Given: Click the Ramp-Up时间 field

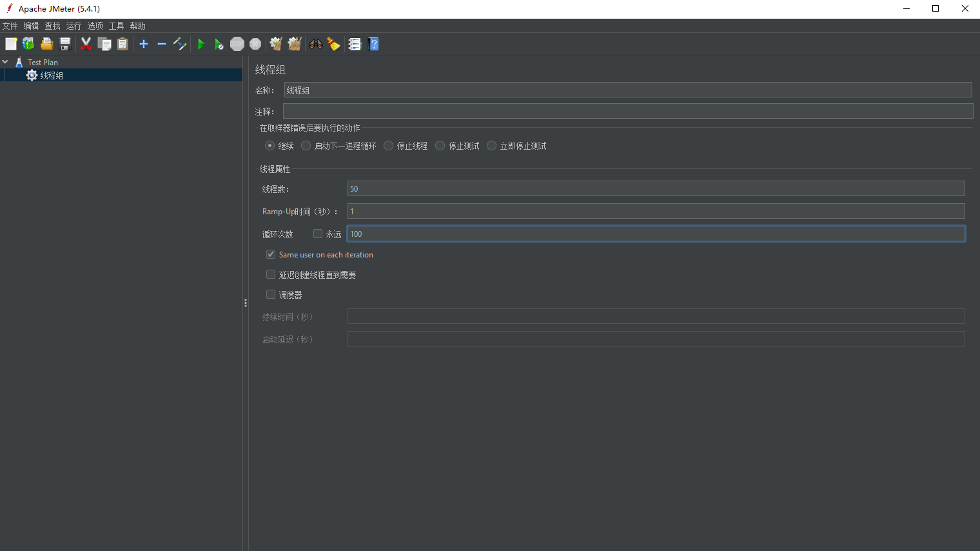Looking at the screenshot, I should [x=656, y=211].
